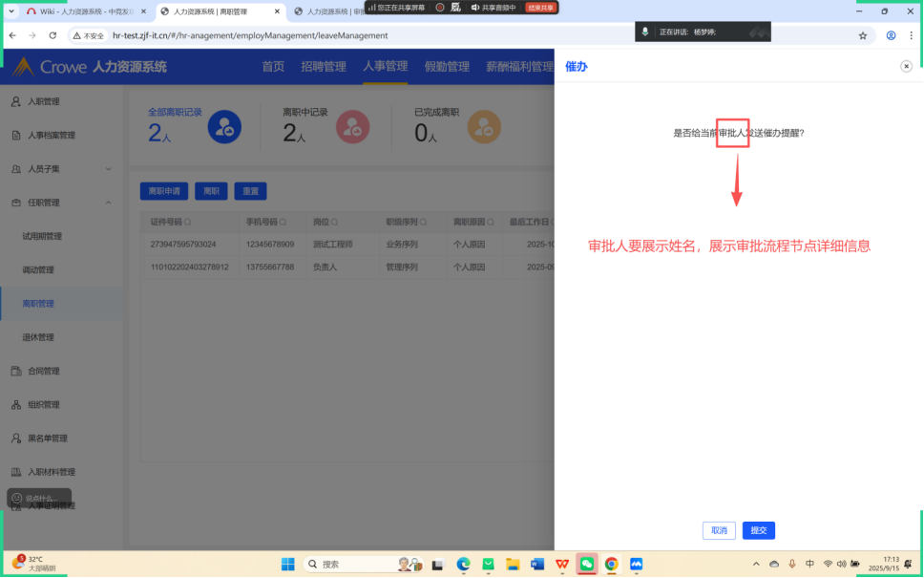Click the 离职申请 button

click(164, 191)
